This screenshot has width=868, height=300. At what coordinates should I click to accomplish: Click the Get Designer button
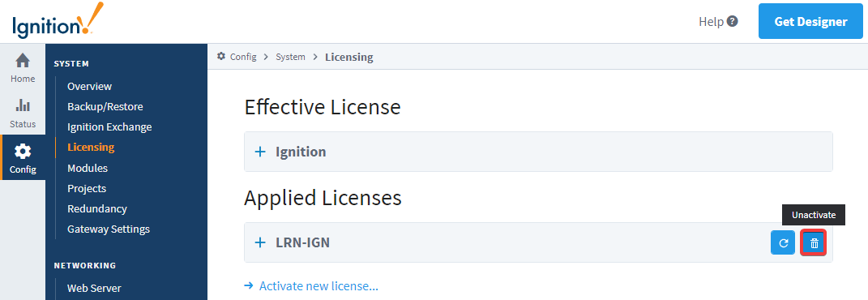[x=810, y=22]
